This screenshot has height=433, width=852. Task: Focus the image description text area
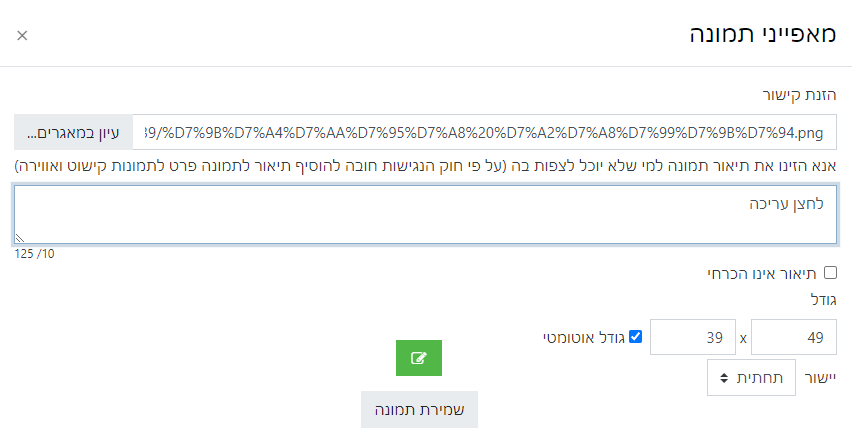click(x=425, y=215)
